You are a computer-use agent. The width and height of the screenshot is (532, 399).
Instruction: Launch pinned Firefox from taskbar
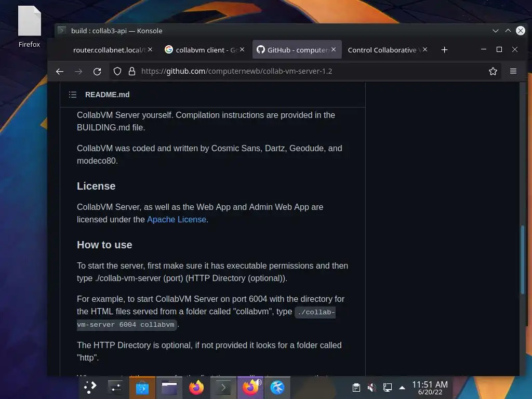click(x=196, y=388)
